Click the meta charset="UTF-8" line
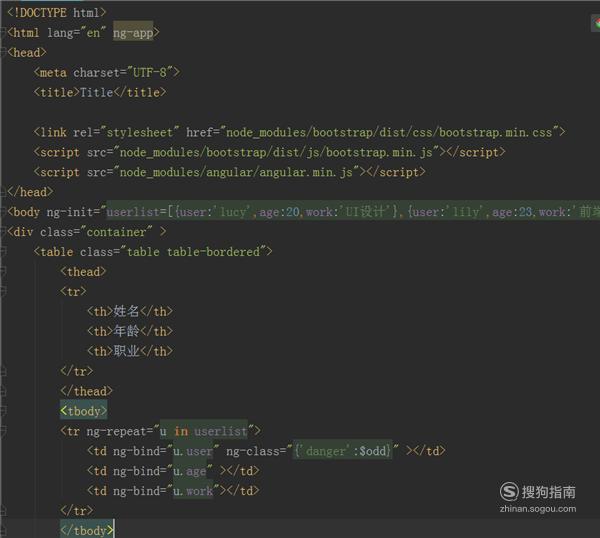 [x=107, y=72]
